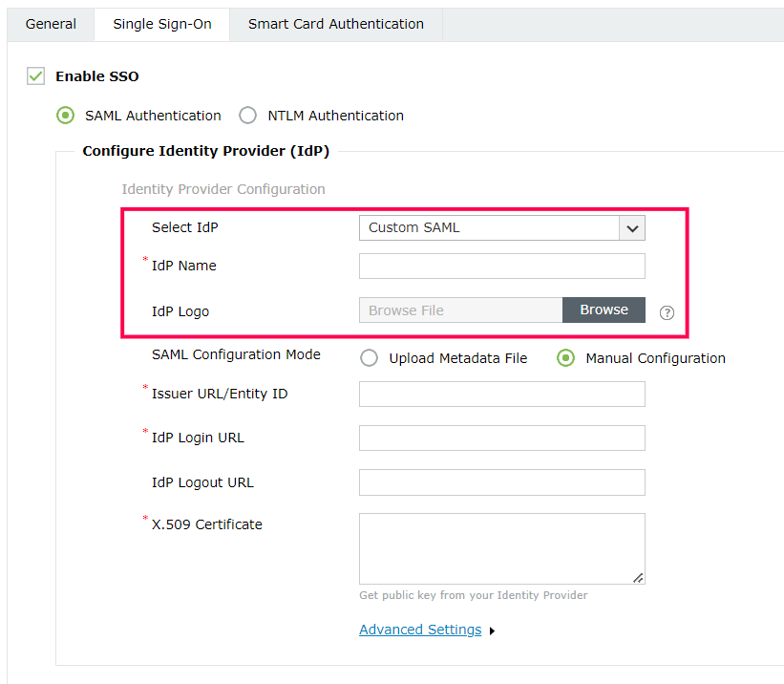This screenshot has width=784, height=684.
Task: Click the X.509 Certificate text area
Action: (501, 548)
